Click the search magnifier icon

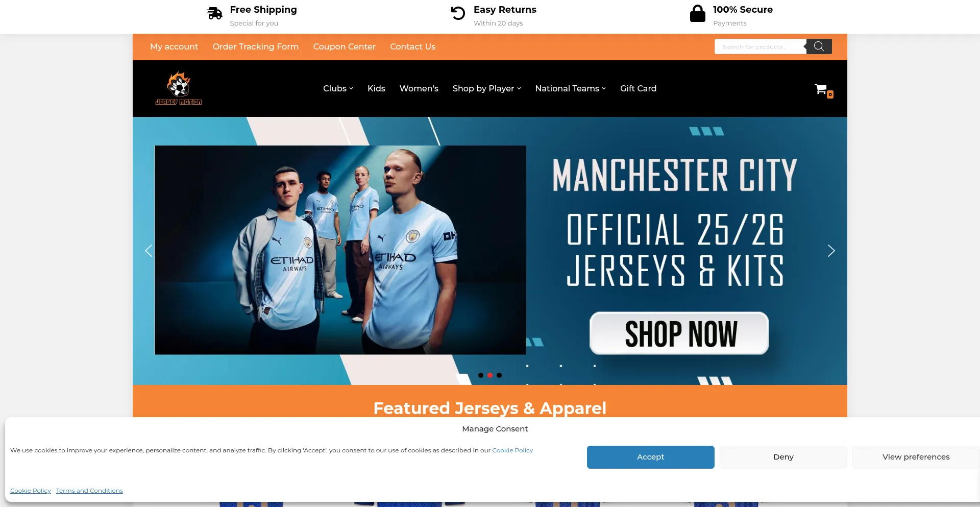click(819, 46)
